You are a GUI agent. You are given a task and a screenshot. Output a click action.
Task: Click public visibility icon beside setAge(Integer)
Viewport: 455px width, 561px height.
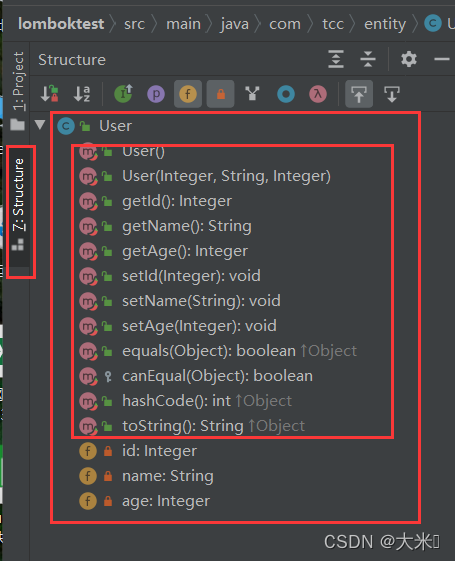[x=107, y=326]
